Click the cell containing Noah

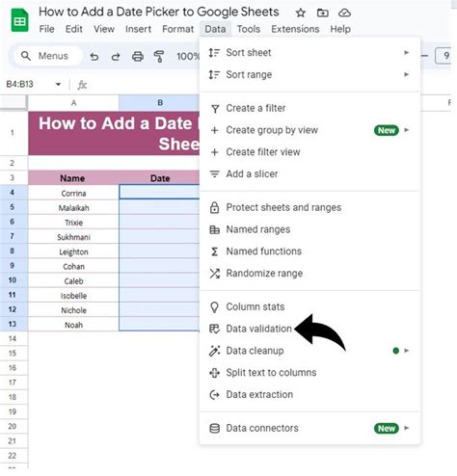coord(73,325)
